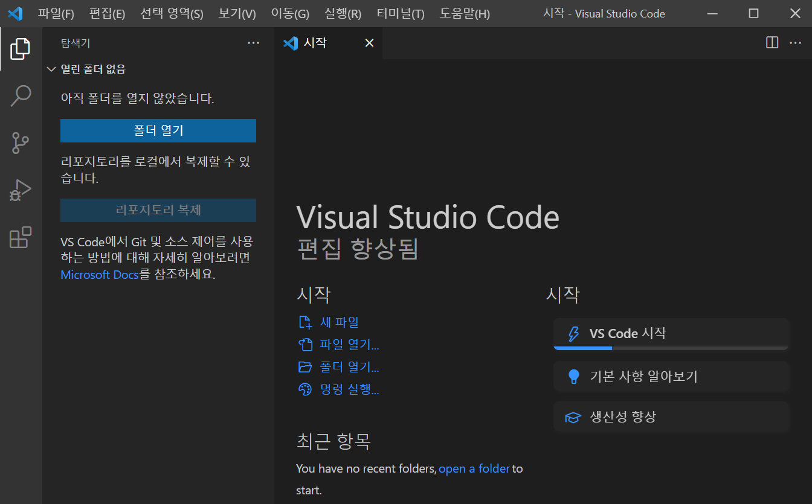Click the graduation cap icon on 생산성 향상
Viewport: 812px width, 504px height.
coord(573,417)
